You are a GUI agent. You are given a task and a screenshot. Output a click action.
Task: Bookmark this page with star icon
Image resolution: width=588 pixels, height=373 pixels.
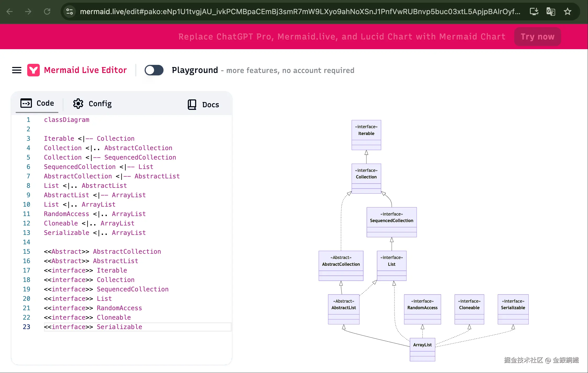[x=567, y=12]
